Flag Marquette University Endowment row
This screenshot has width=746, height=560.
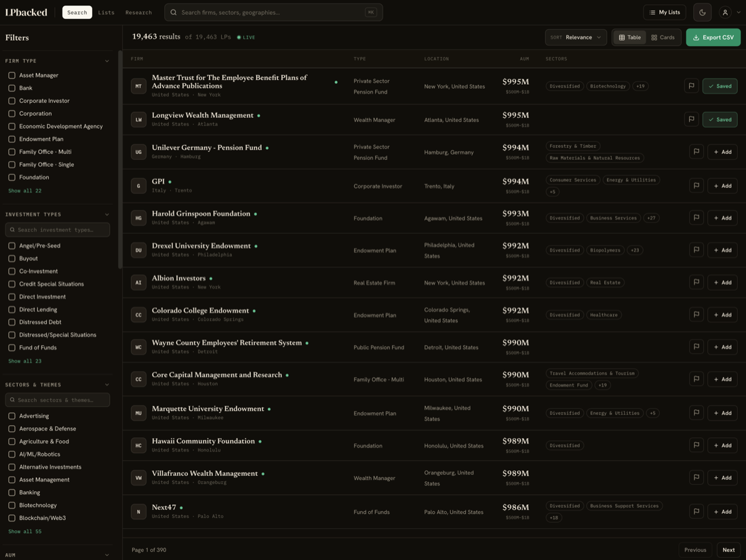(696, 413)
